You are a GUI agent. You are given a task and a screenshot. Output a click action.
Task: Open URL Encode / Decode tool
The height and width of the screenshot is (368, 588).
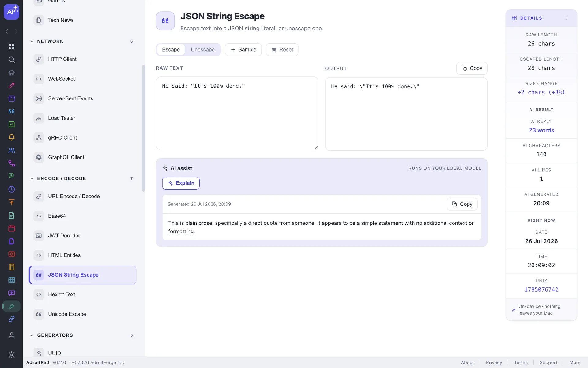tap(83, 196)
